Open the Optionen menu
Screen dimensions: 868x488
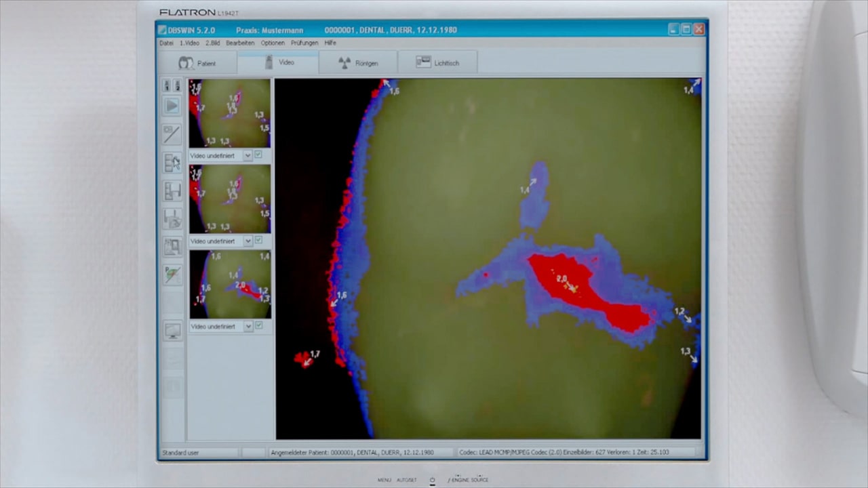[273, 43]
